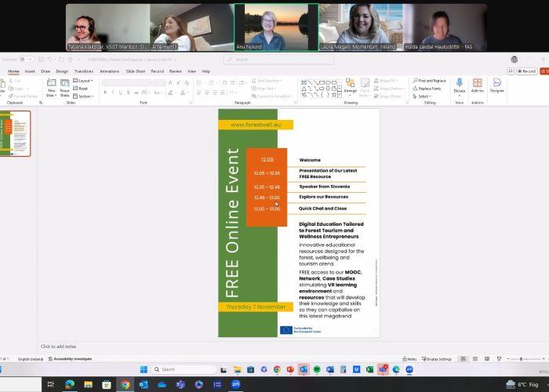Open the Select dropdown in Editing

pos(424,96)
